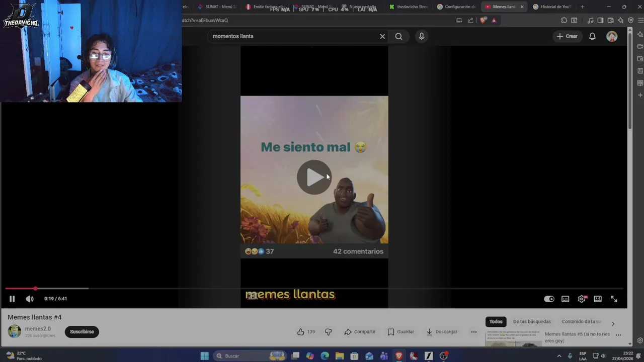644x362 pixels.
Task: Open File Explorer from the taskbar
Action: tap(340, 356)
